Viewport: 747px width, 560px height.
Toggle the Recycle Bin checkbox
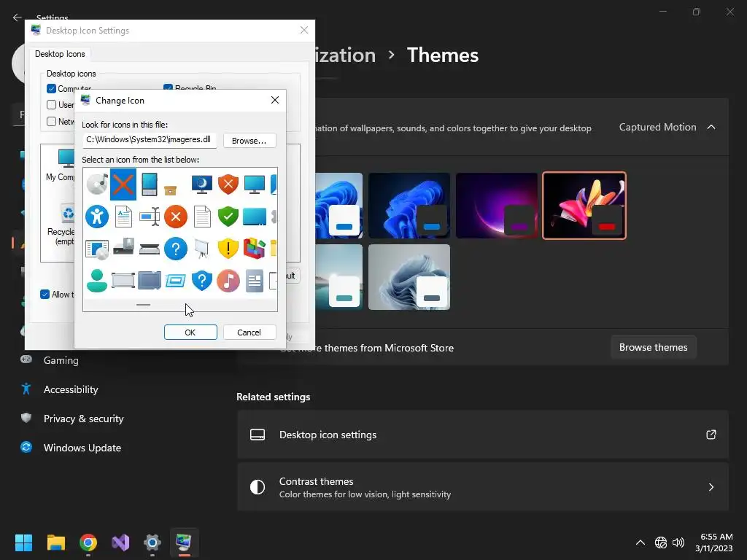[168, 88]
